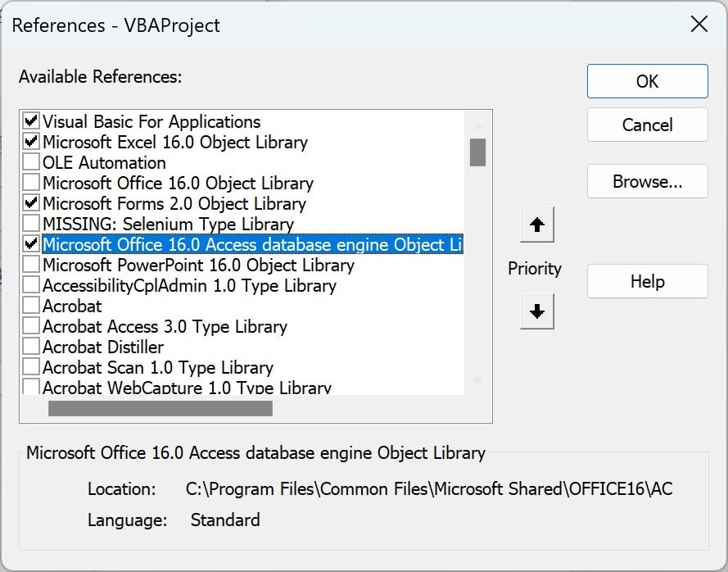Check the Acrobat Distiller checkbox
The height and width of the screenshot is (572, 728).
click(x=31, y=346)
